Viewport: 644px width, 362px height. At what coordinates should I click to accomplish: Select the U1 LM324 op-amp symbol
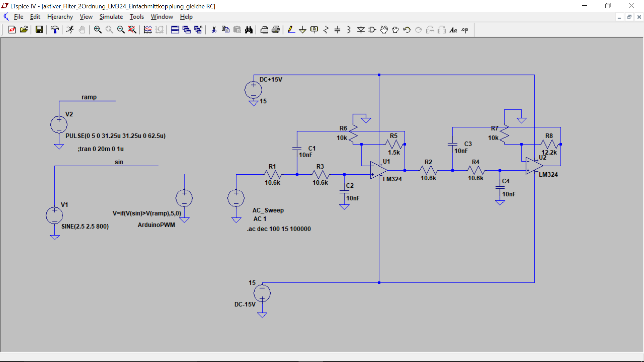[x=379, y=170]
